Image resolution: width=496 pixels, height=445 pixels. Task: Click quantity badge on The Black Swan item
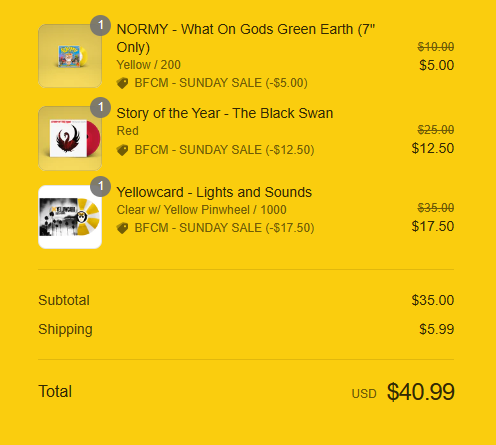101,107
